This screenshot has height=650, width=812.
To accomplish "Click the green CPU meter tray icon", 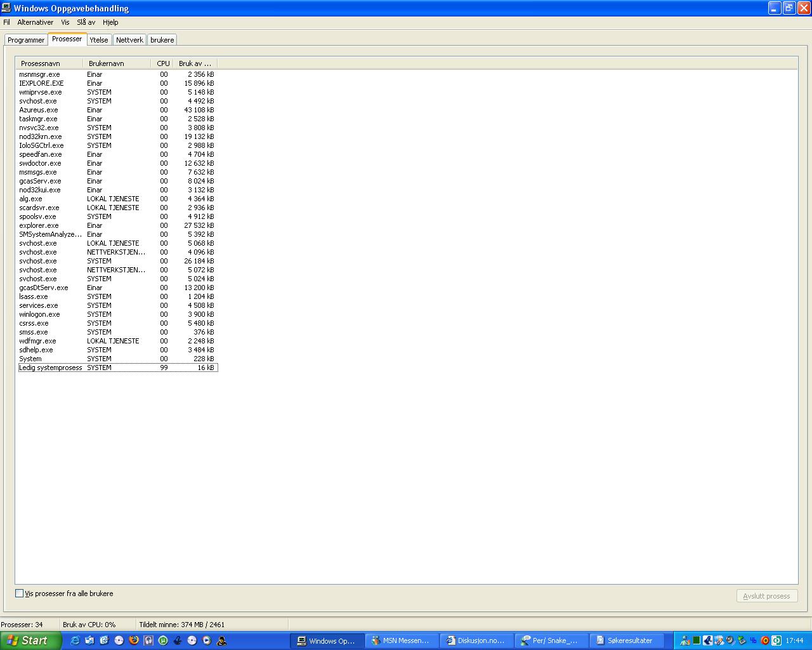I will click(697, 640).
